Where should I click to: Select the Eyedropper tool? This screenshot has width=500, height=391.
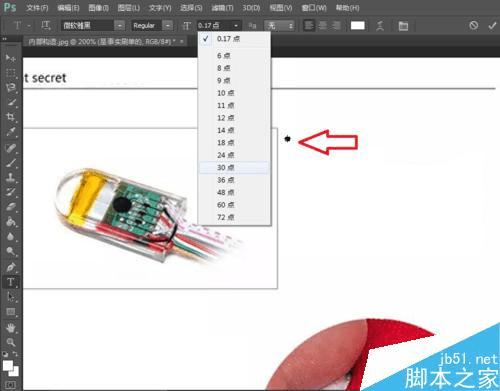tap(10, 131)
